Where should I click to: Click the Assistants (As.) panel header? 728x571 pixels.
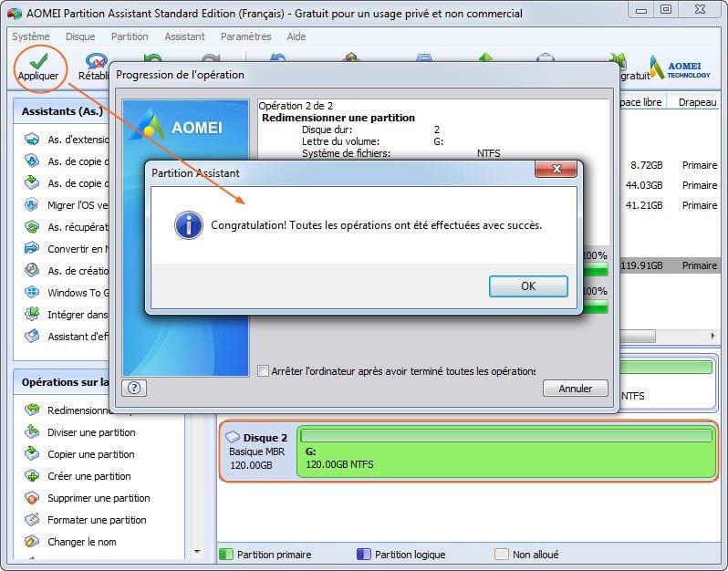point(61,111)
